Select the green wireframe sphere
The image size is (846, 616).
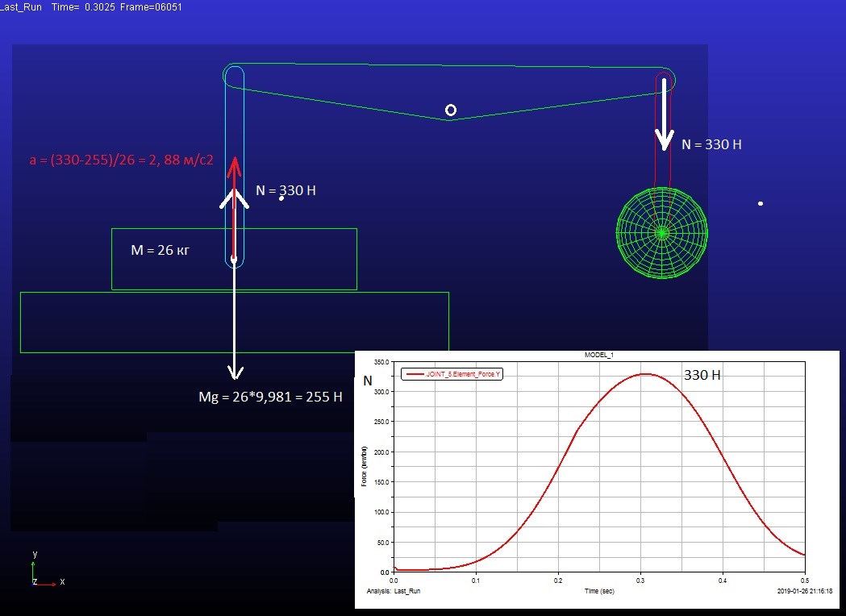[x=661, y=232]
